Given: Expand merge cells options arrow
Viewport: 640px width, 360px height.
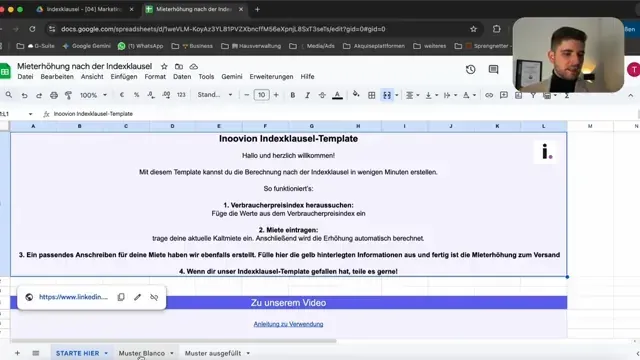Looking at the screenshot, I should tap(397, 96).
